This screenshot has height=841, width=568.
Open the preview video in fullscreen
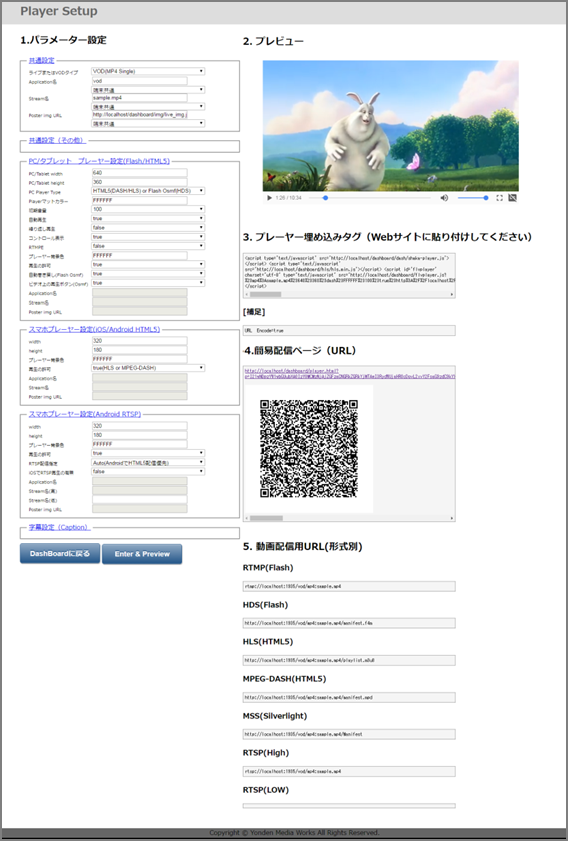pyautogui.click(x=499, y=198)
